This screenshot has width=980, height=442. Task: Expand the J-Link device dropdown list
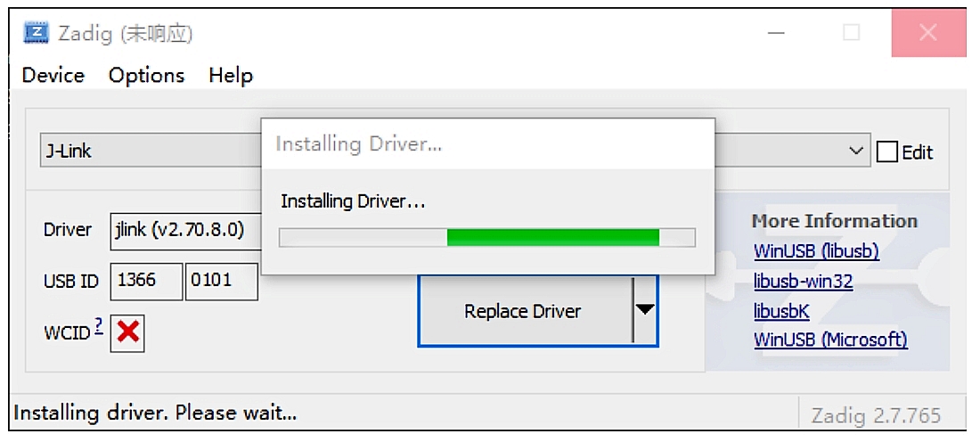854,151
